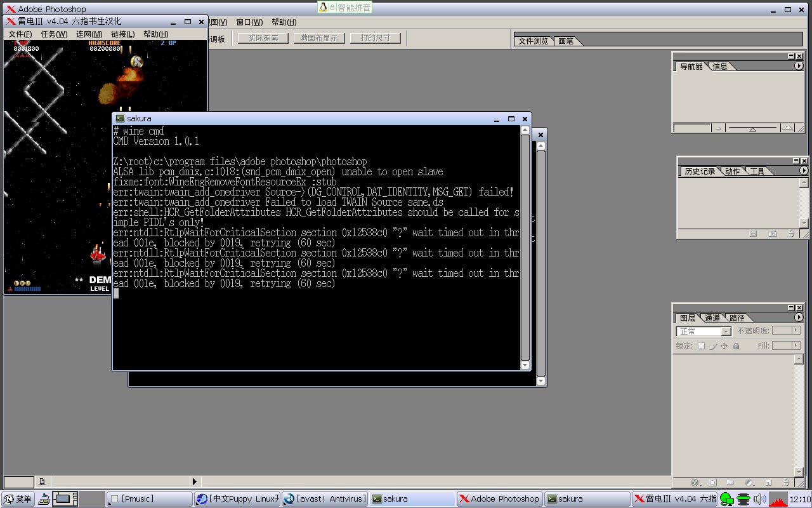Viewport: 812px width, 508px height.
Task: Toggle lock all padlock icon
Action: pyautogui.click(x=736, y=346)
